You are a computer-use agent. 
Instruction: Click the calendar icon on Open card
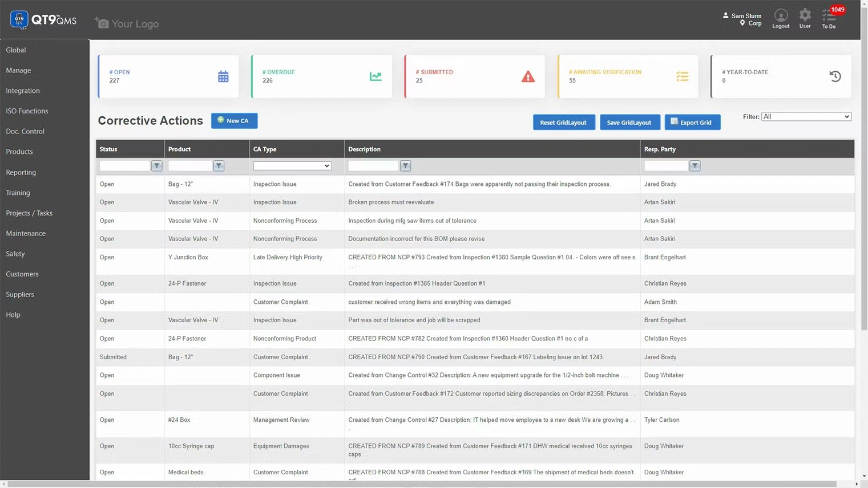pyautogui.click(x=223, y=76)
